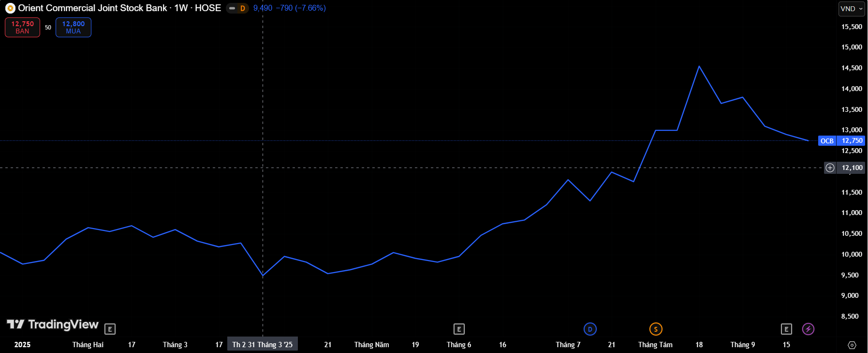Screen dimensions: 868x353
Task: Click the OCB symbol logo icon
Action: 10,8
